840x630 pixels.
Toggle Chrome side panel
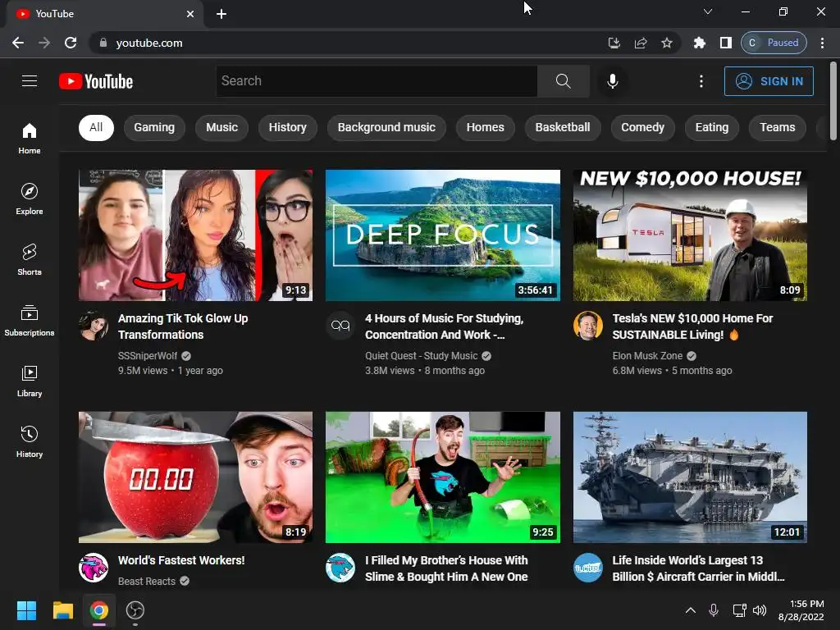click(725, 43)
